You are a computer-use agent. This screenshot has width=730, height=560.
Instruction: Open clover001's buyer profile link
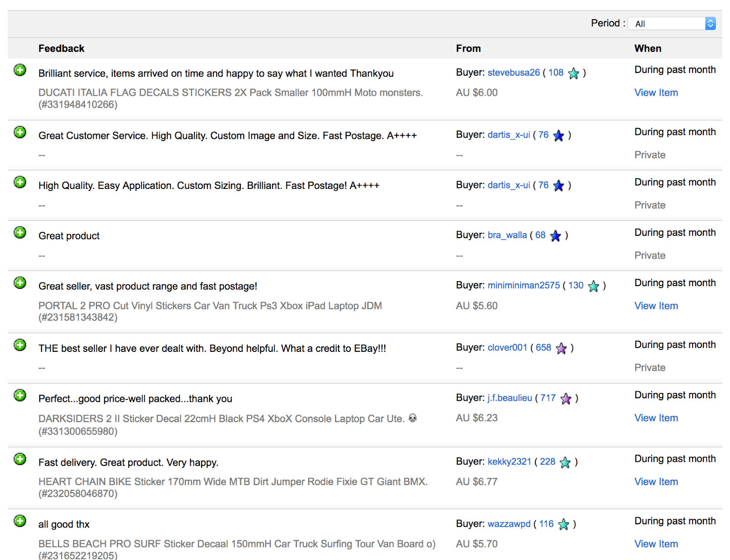click(x=507, y=348)
